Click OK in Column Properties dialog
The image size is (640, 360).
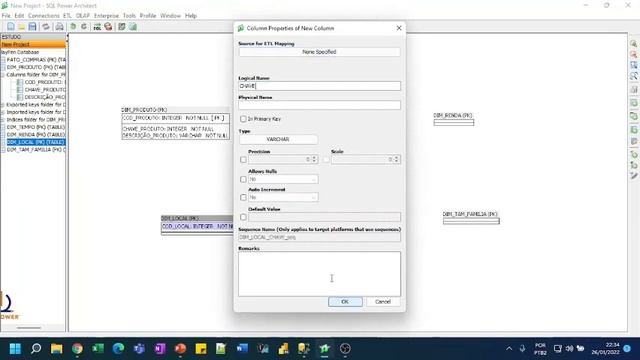pyautogui.click(x=345, y=302)
